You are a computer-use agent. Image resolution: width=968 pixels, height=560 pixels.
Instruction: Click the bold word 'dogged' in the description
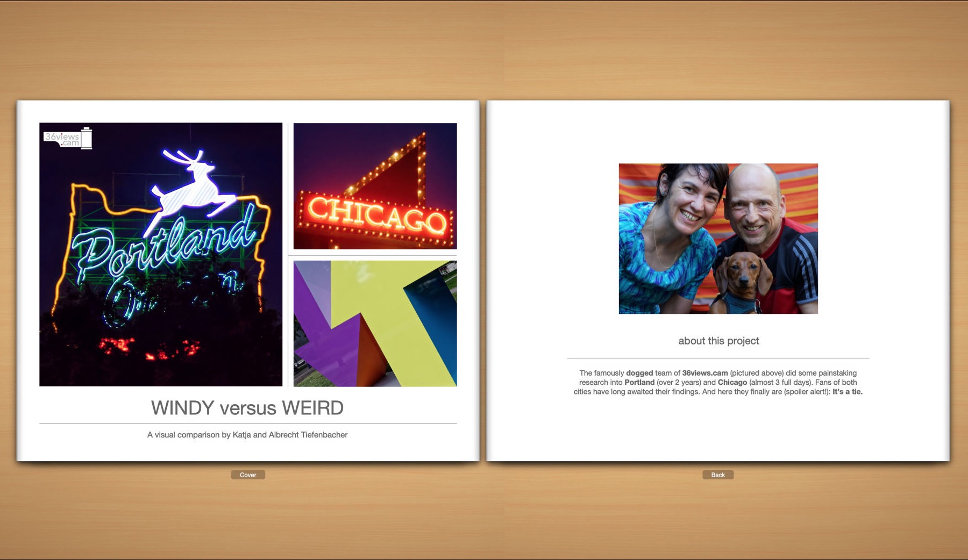click(639, 373)
